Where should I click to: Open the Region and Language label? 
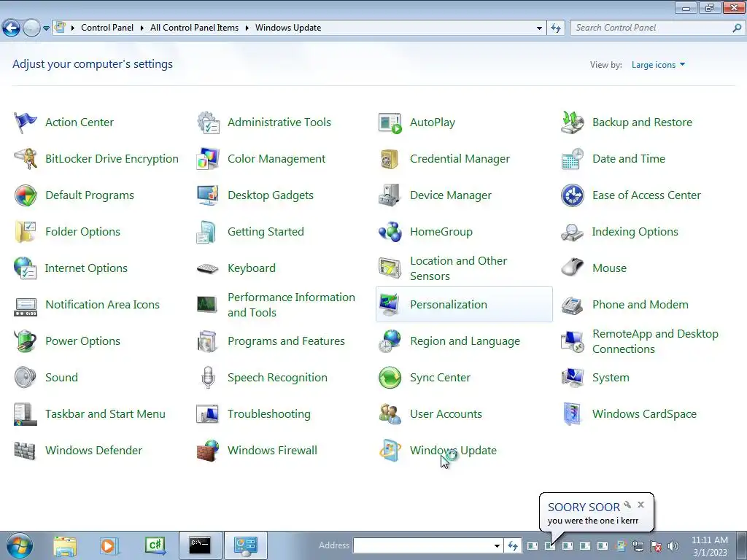click(465, 341)
